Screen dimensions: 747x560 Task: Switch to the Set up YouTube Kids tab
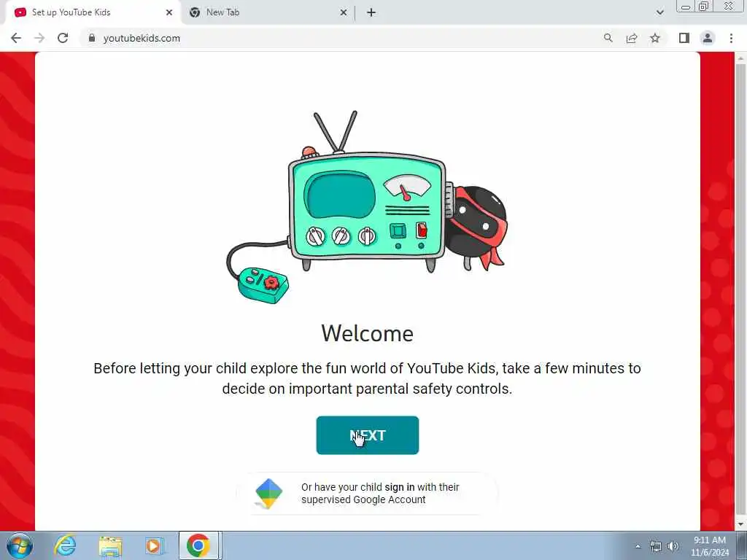[x=93, y=12]
